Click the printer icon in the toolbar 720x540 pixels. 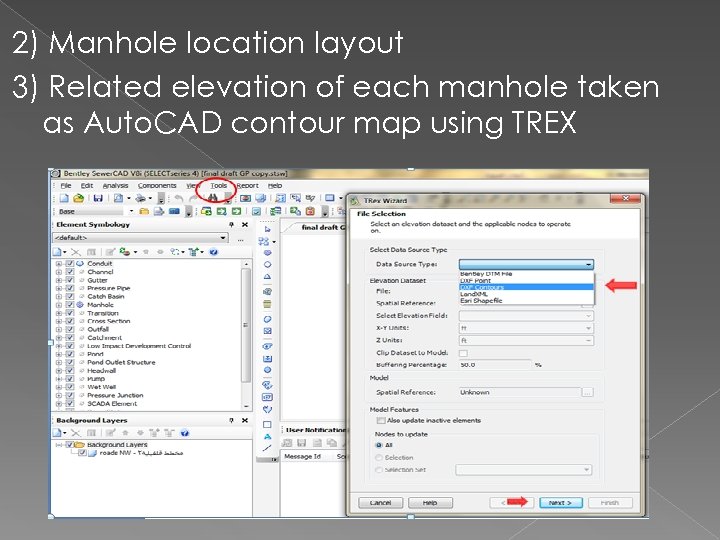click(x=141, y=198)
